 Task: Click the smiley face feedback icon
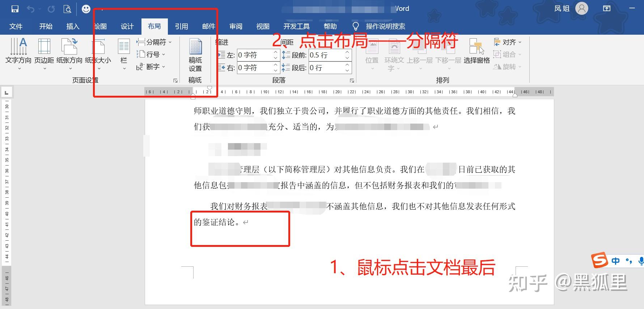86,9
